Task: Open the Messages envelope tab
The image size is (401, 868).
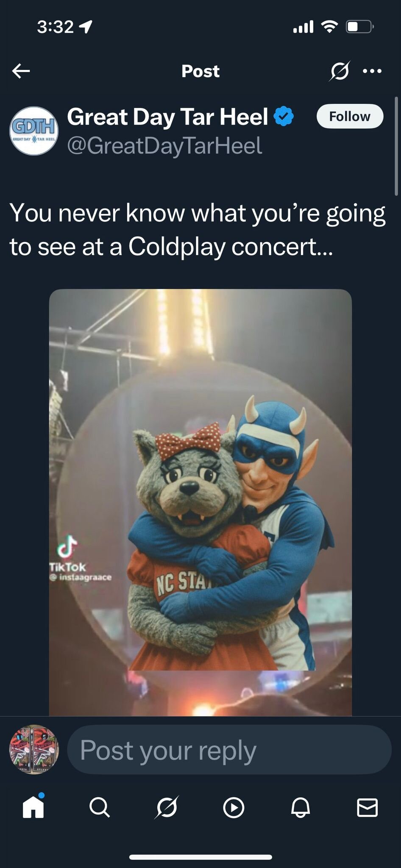Action: (367, 807)
